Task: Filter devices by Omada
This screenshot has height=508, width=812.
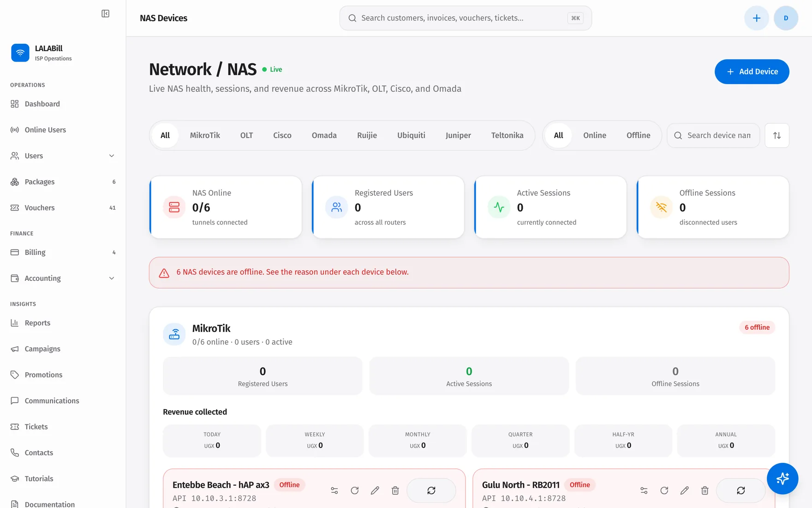Action: (324, 135)
